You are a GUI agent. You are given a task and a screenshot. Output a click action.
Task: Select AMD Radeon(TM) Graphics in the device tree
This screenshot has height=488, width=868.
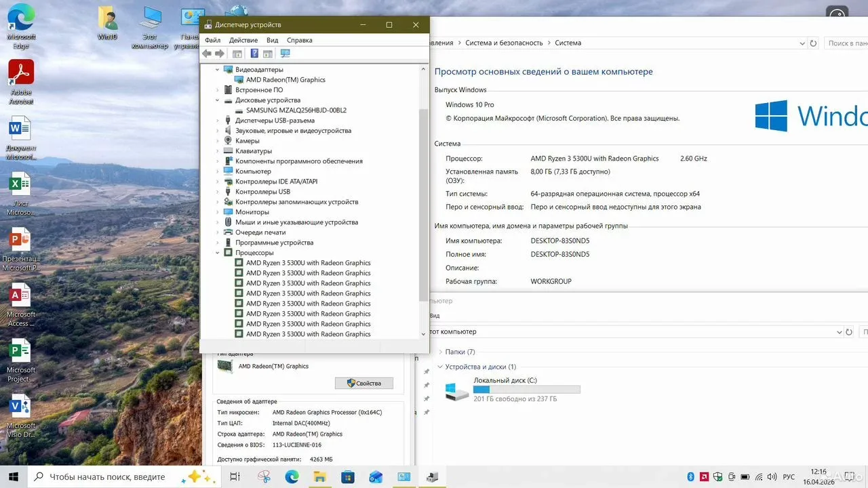(285, 80)
